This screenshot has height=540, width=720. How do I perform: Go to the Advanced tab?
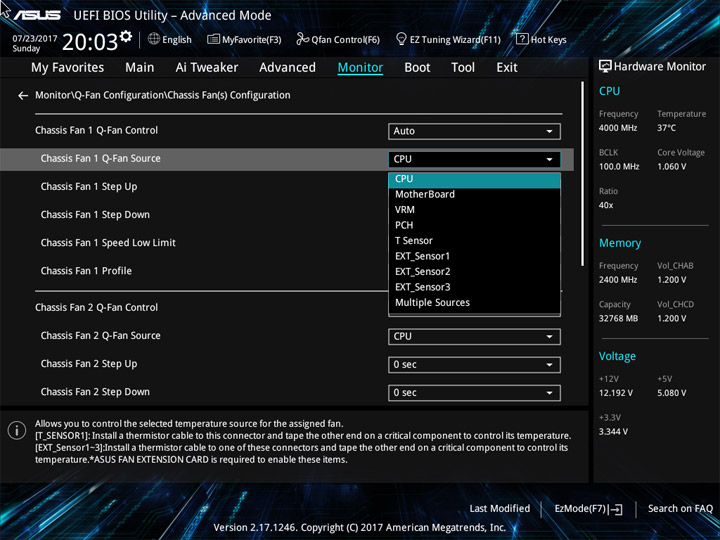click(x=287, y=68)
